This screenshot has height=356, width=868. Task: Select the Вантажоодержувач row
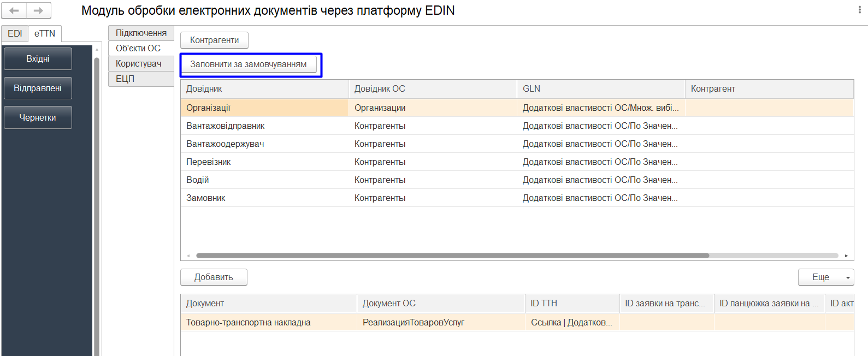pyautogui.click(x=517, y=144)
